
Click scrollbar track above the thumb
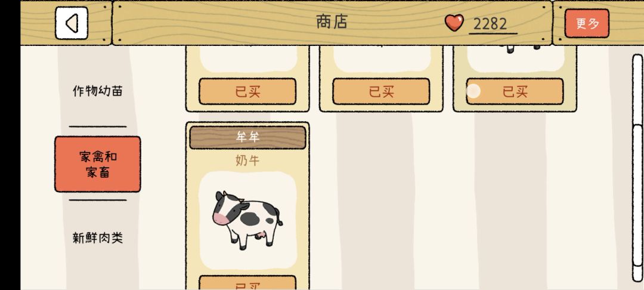[x=638, y=90]
